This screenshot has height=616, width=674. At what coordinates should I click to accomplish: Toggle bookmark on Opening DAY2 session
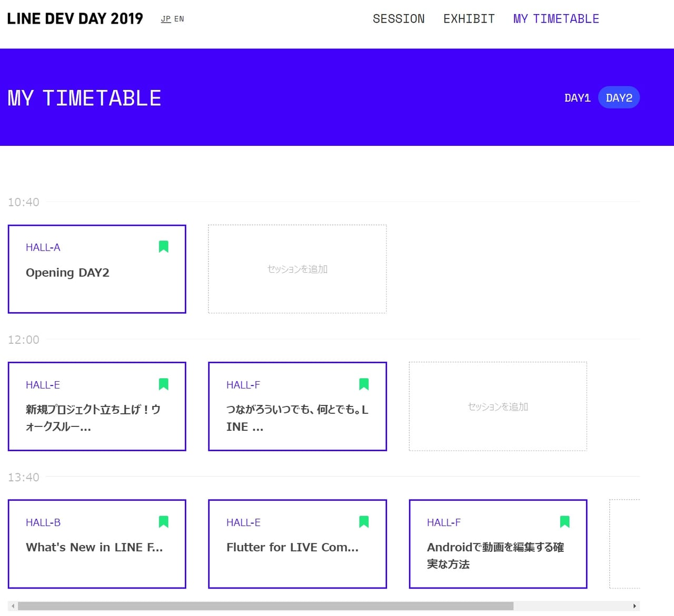(164, 246)
